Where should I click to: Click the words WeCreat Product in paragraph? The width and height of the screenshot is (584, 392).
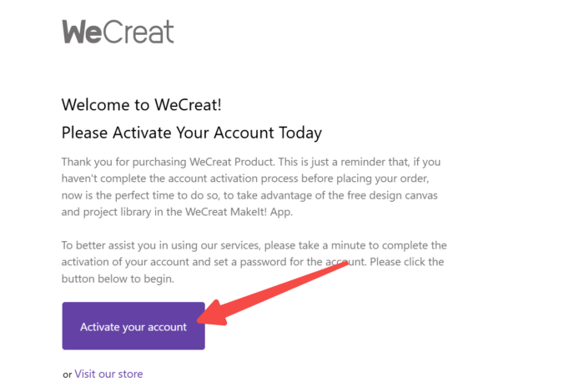[x=232, y=162]
